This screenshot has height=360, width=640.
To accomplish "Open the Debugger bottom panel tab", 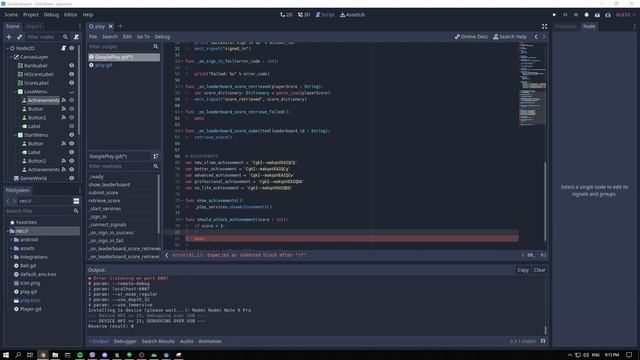I will (125, 341).
